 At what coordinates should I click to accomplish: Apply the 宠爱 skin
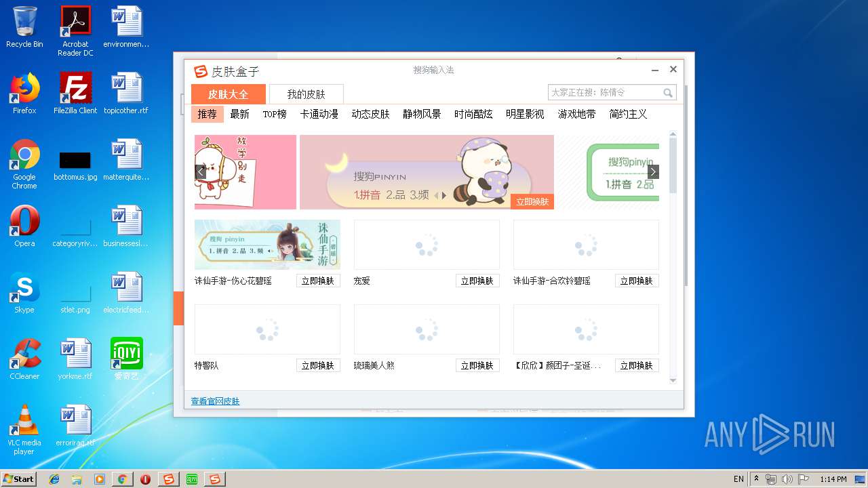click(477, 281)
